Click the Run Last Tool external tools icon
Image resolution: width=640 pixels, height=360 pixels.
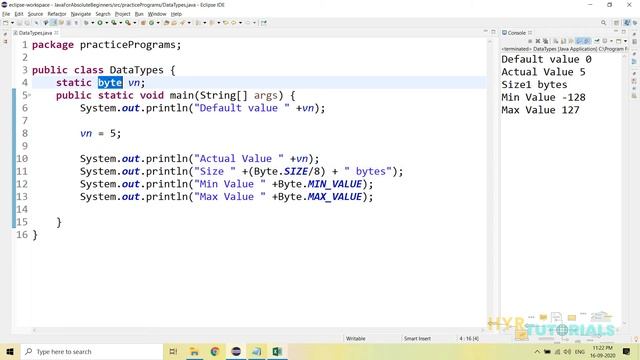pyautogui.click(x=128, y=23)
